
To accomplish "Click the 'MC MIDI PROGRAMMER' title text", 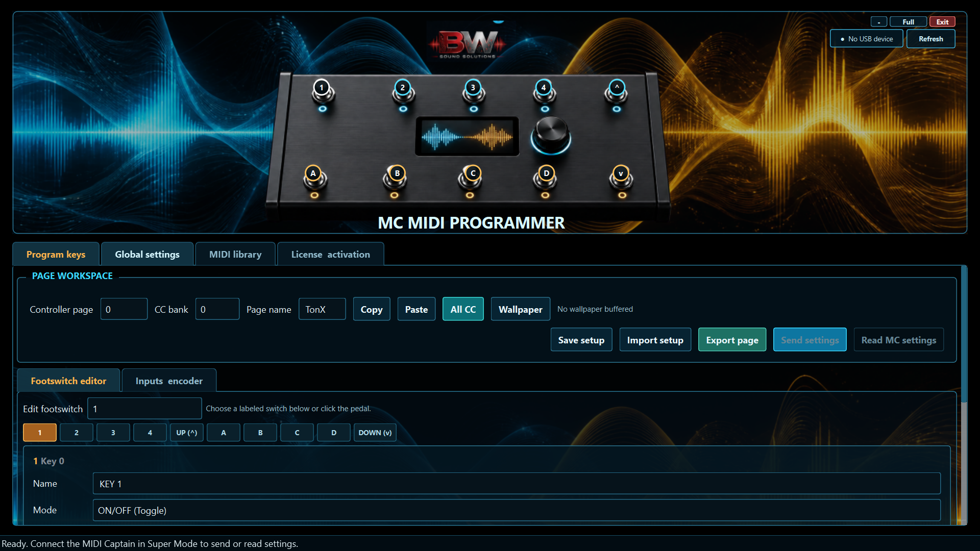I will coord(471,223).
